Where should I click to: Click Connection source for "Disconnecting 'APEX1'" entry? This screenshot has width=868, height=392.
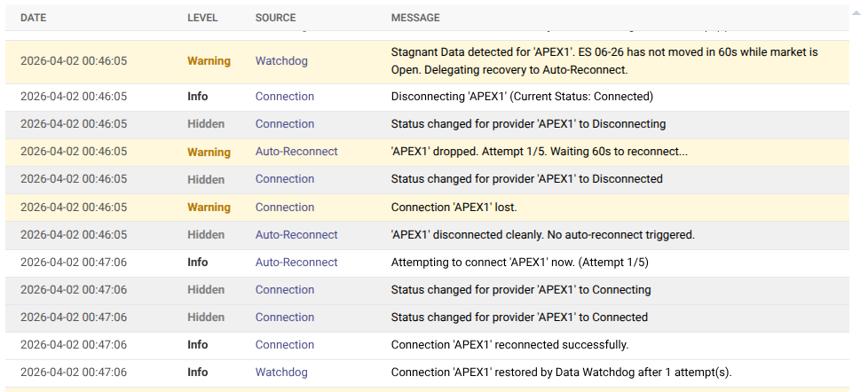(284, 97)
